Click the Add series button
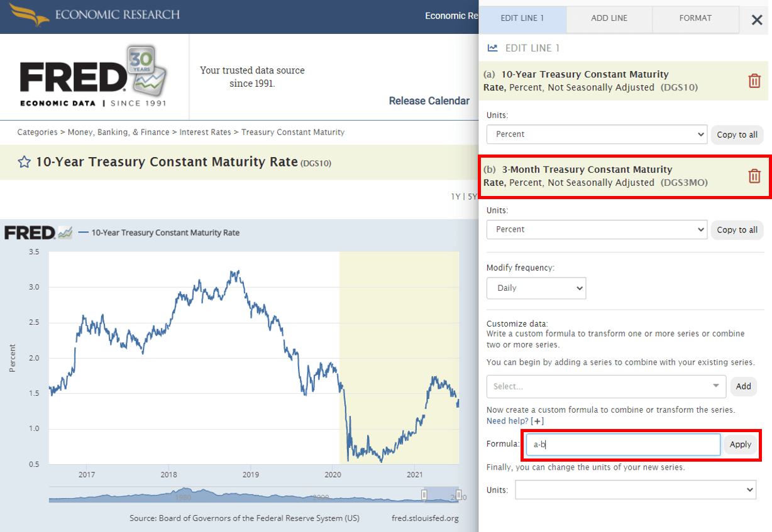Screen dimensions: 772x532 click(x=743, y=386)
